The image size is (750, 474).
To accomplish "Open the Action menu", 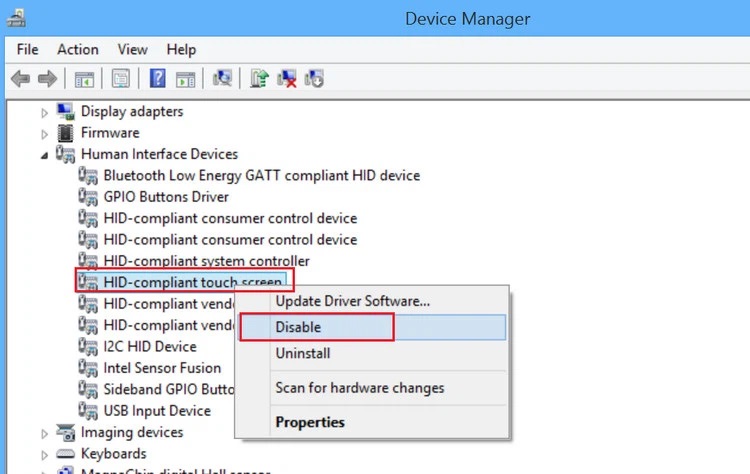I will coord(77,49).
